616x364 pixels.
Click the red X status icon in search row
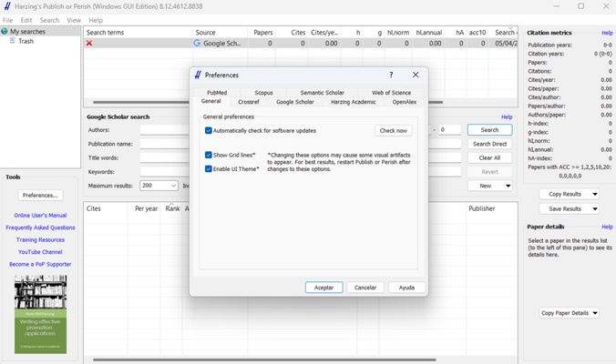pyautogui.click(x=89, y=43)
